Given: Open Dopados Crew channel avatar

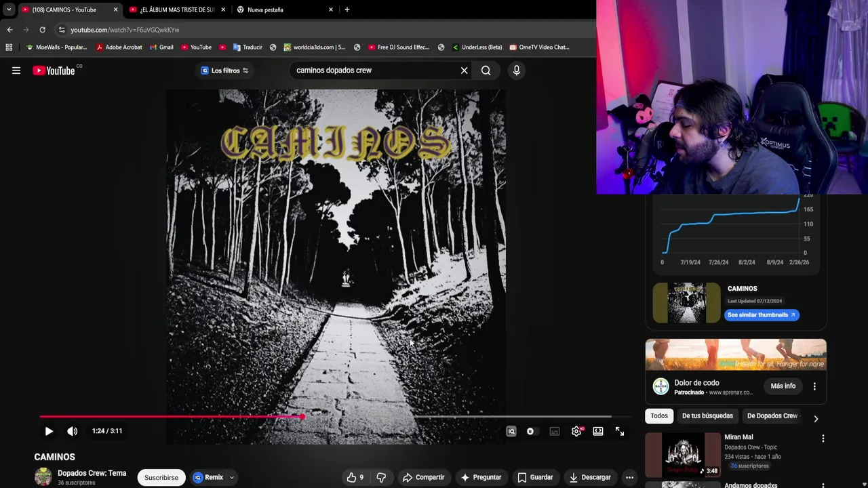Looking at the screenshot, I should [43, 477].
